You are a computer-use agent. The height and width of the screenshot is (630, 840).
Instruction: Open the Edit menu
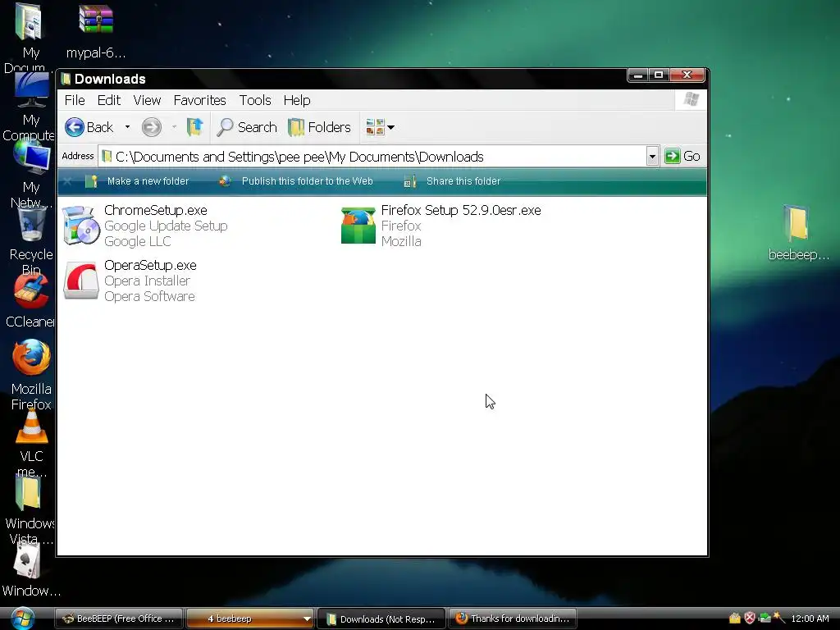[109, 100]
